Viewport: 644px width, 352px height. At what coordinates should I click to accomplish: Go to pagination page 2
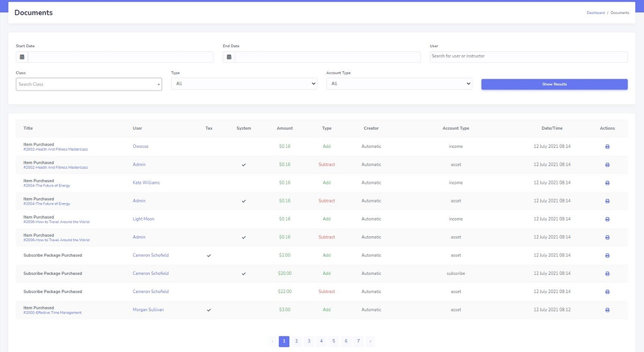point(296,341)
